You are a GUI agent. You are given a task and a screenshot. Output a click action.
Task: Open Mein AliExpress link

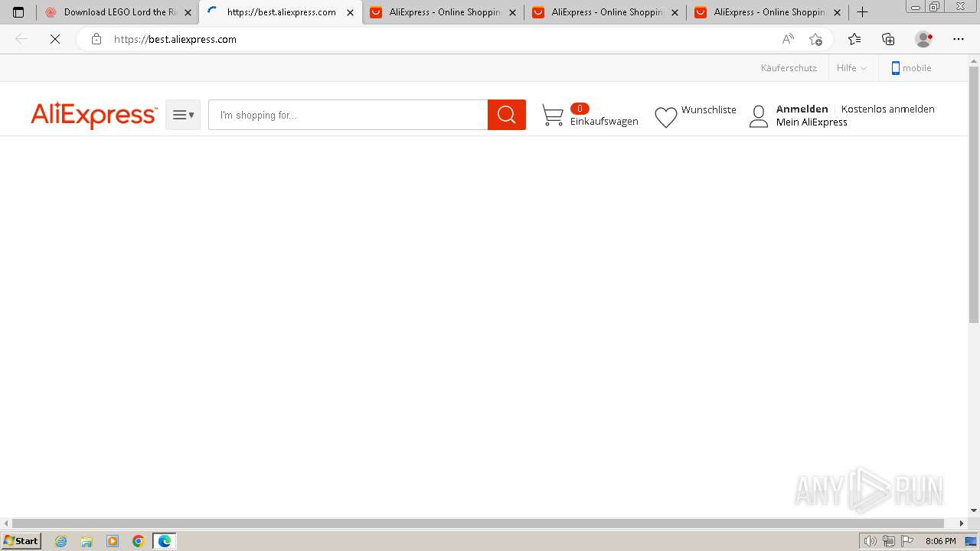click(812, 122)
